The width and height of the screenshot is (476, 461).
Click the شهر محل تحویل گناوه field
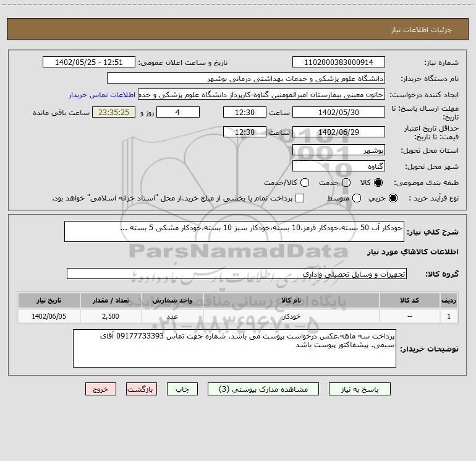338,166
